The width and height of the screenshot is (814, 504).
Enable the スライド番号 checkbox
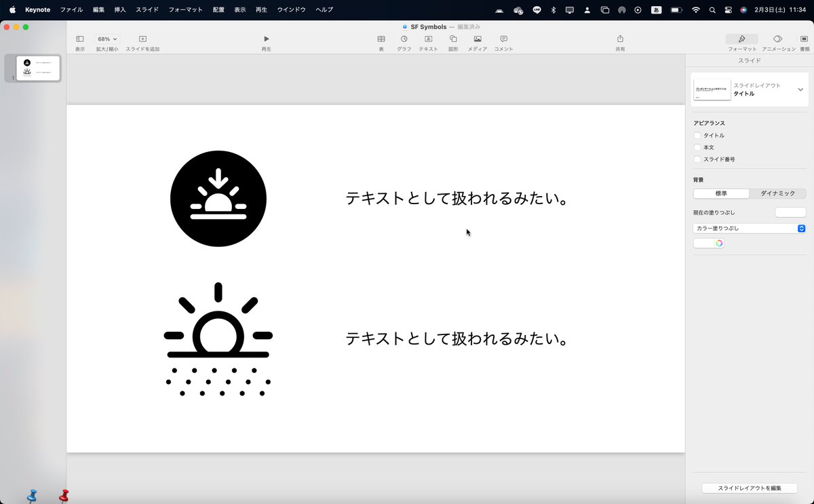point(697,159)
